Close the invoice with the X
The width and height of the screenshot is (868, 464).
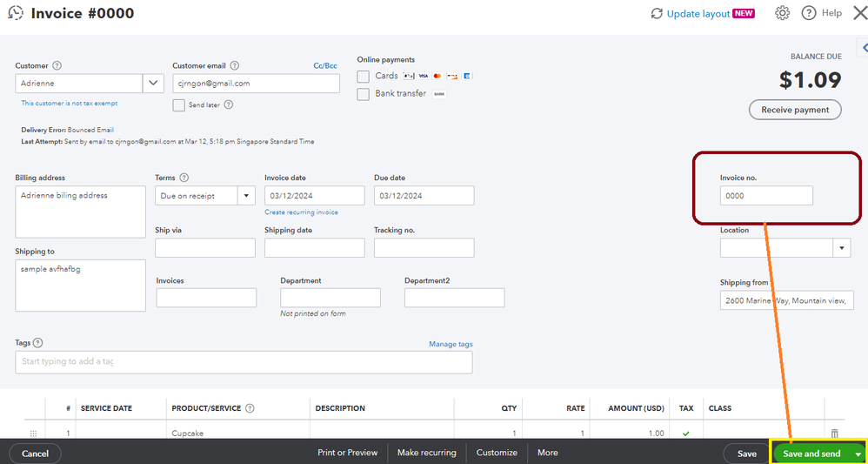pos(860,13)
